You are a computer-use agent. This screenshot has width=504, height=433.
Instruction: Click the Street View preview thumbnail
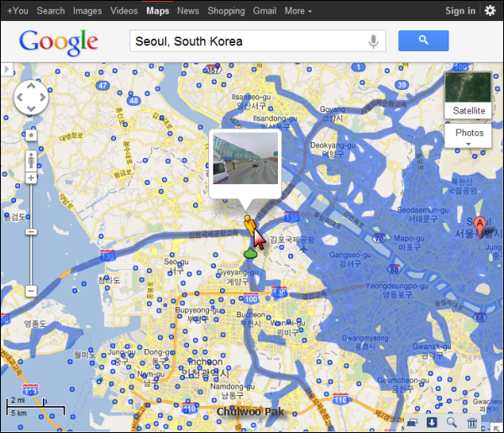[x=245, y=159]
